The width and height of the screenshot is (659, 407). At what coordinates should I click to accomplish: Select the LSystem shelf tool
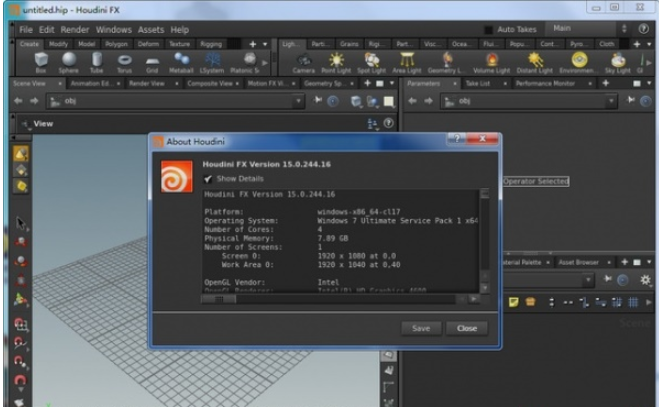[x=212, y=63]
